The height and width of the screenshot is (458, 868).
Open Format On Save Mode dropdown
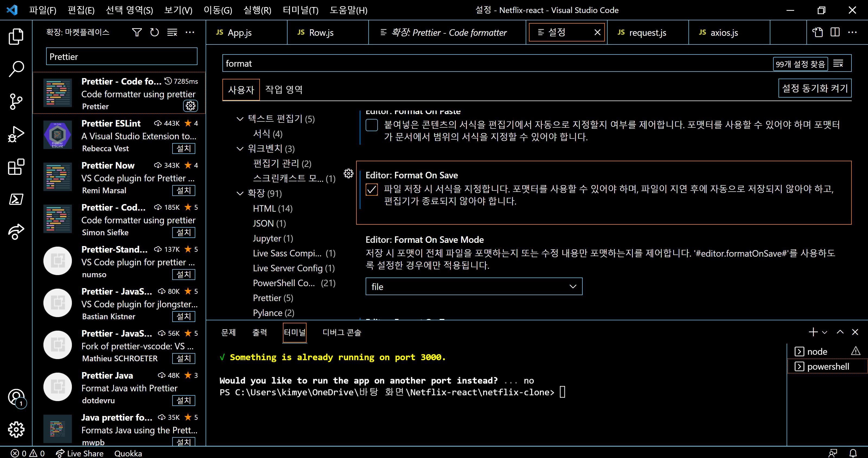point(474,286)
